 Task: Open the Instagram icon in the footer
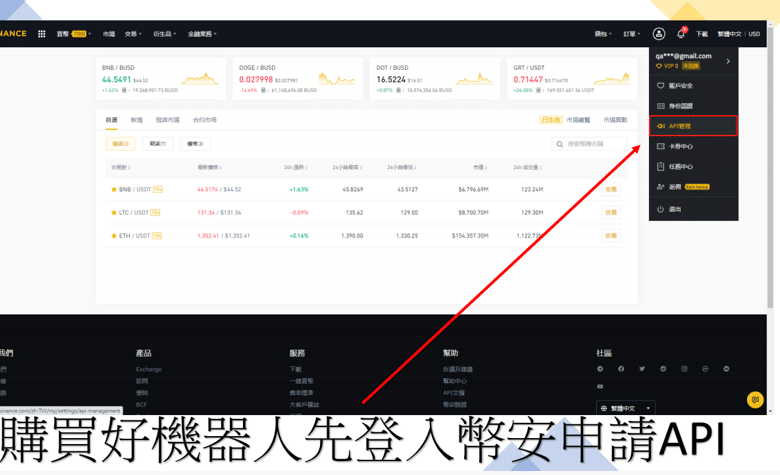[684, 369]
